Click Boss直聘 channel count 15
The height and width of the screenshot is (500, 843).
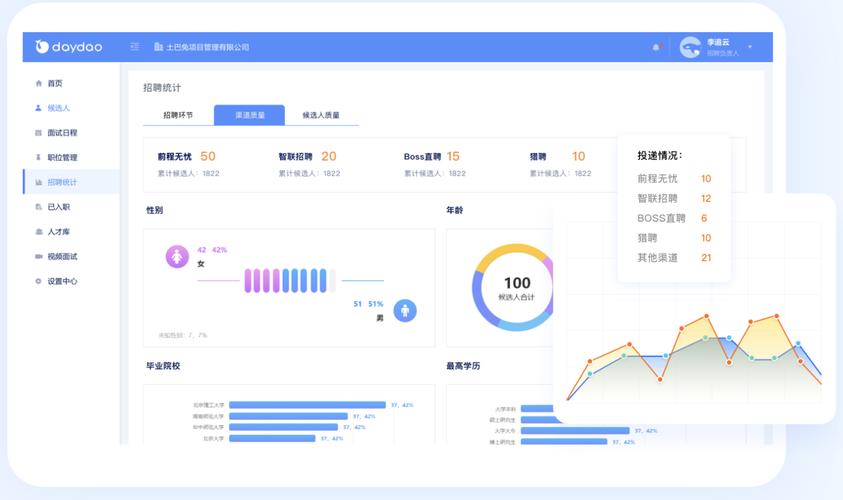click(x=453, y=156)
